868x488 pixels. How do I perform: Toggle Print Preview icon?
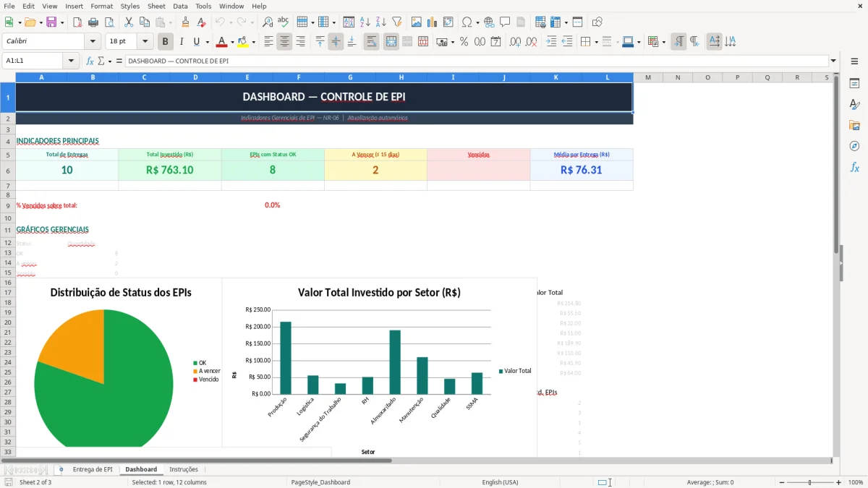[x=108, y=22]
